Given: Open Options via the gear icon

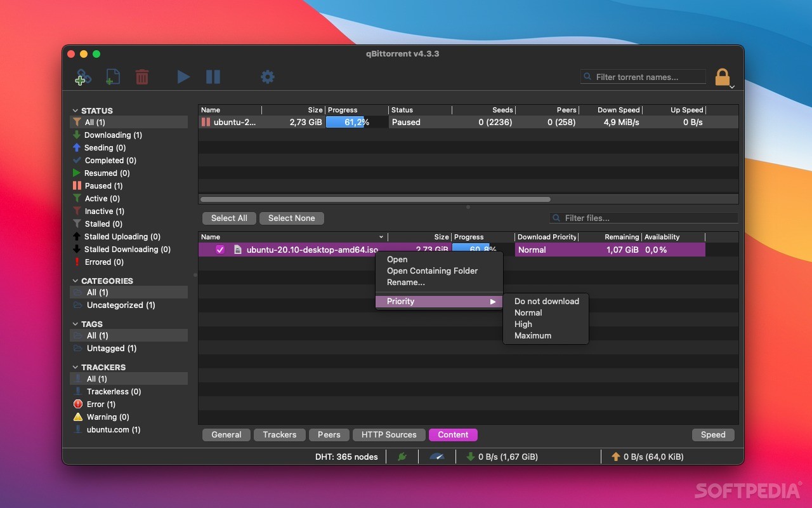Looking at the screenshot, I should click(x=268, y=77).
